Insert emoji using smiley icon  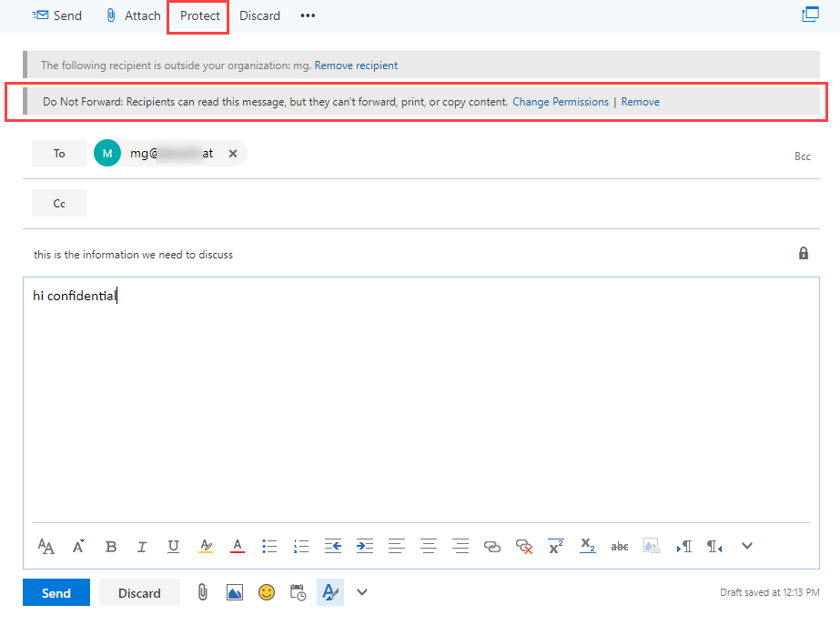[266, 592]
